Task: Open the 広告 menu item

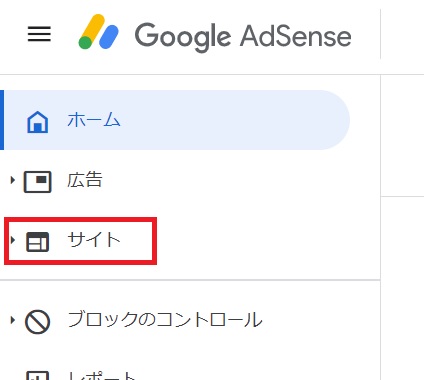Action: pyautogui.click(x=85, y=180)
